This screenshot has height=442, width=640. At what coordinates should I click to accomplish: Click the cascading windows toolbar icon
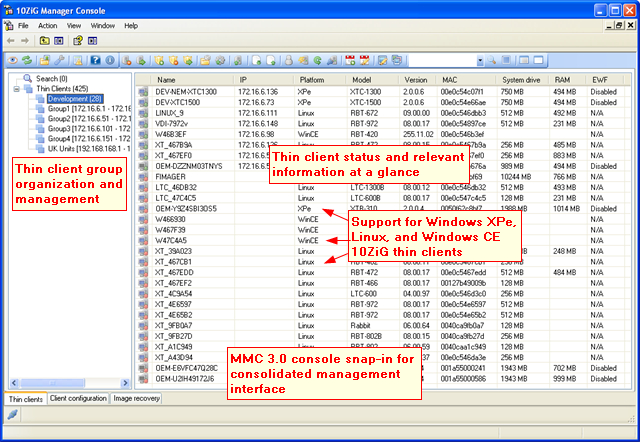coord(396,60)
